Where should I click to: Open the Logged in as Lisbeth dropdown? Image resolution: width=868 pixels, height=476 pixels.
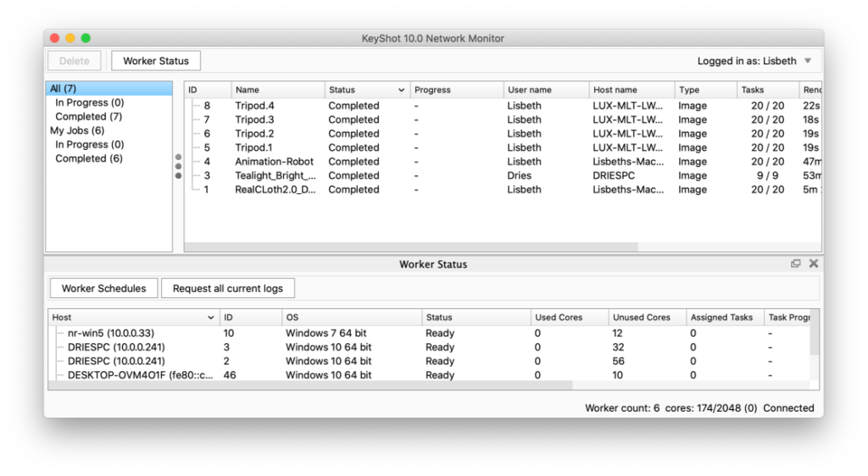[807, 61]
